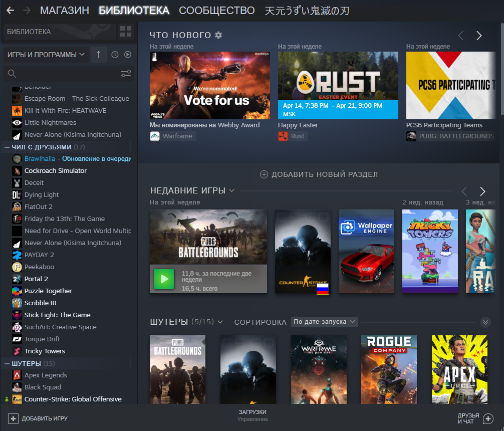Open the Counter-Strike tile in recent games
Screen dimensions: 504x431
[303, 251]
